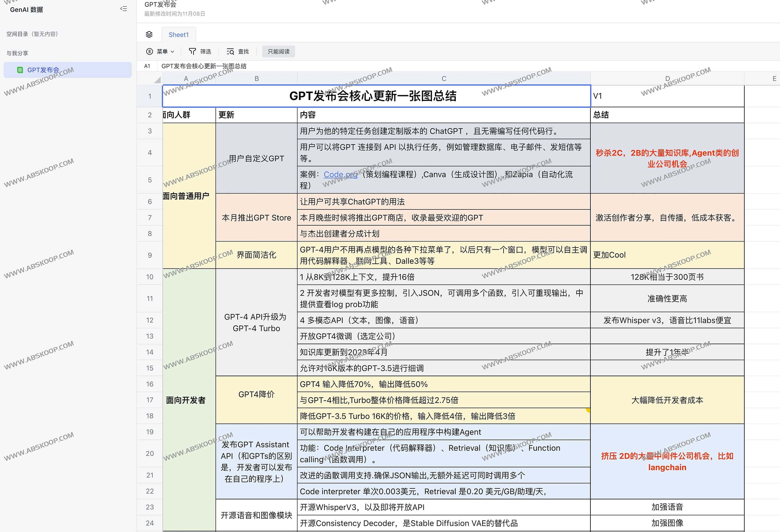Expand the 菜单 dropdown chevron
Screen dimensions: 780x532
tap(173, 52)
